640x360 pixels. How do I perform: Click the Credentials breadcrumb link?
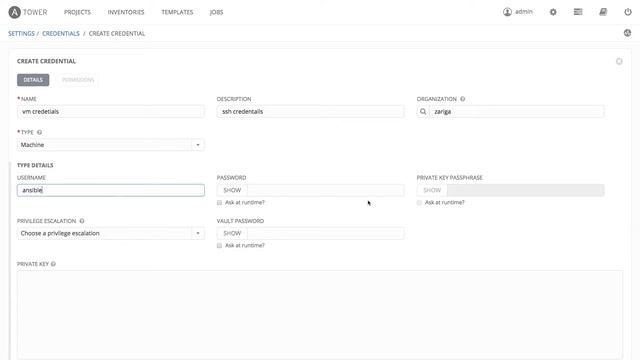pyautogui.click(x=61, y=33)
